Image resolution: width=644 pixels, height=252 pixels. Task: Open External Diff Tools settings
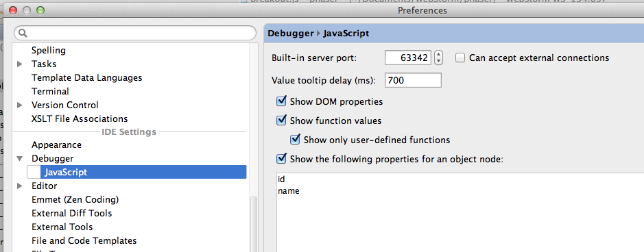pyautogui.click(x=72, y=213)
